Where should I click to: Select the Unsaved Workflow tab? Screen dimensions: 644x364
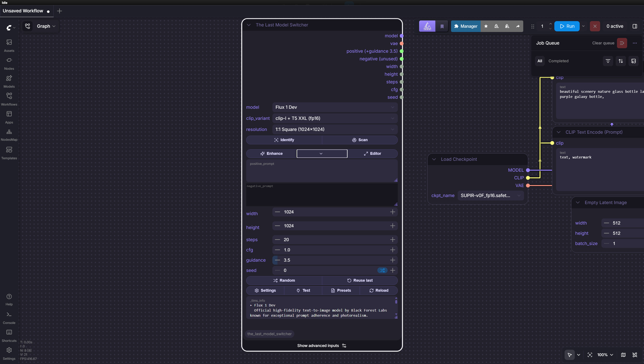(26, 11)
